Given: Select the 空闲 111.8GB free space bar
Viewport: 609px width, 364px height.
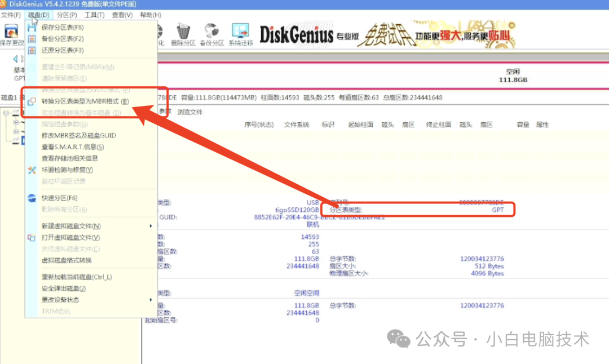Looking at the screenshot, I should click(x=382, y=76).
